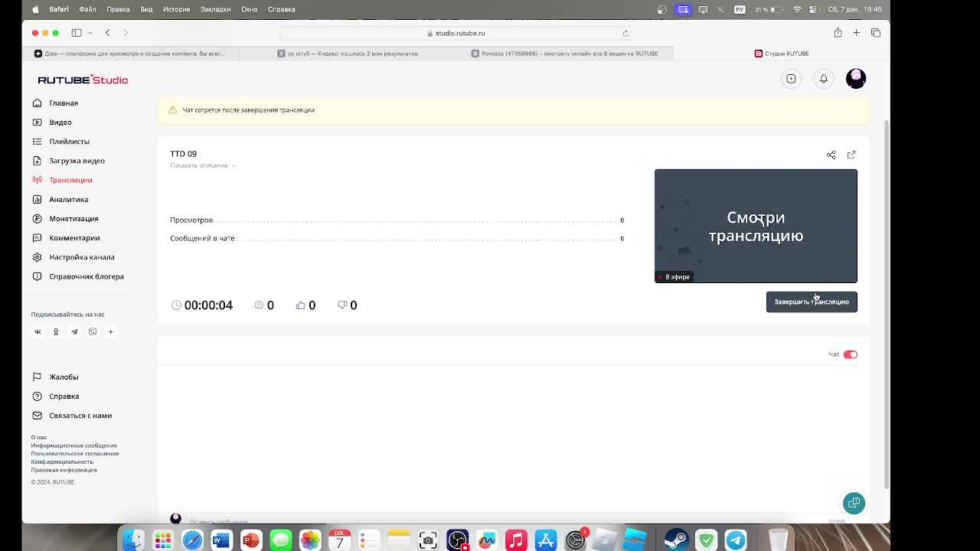Click the RUTUBE Studio logo

[83, 80]
